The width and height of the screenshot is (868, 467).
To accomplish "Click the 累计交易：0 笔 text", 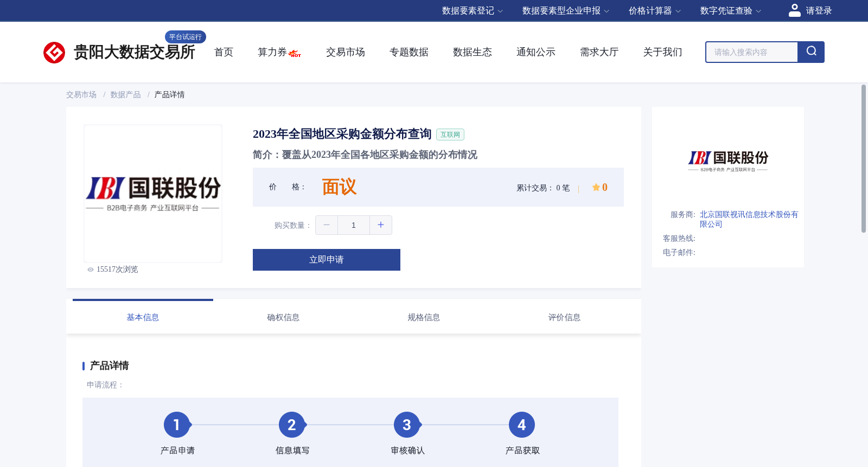I will [x=543, y=188].
